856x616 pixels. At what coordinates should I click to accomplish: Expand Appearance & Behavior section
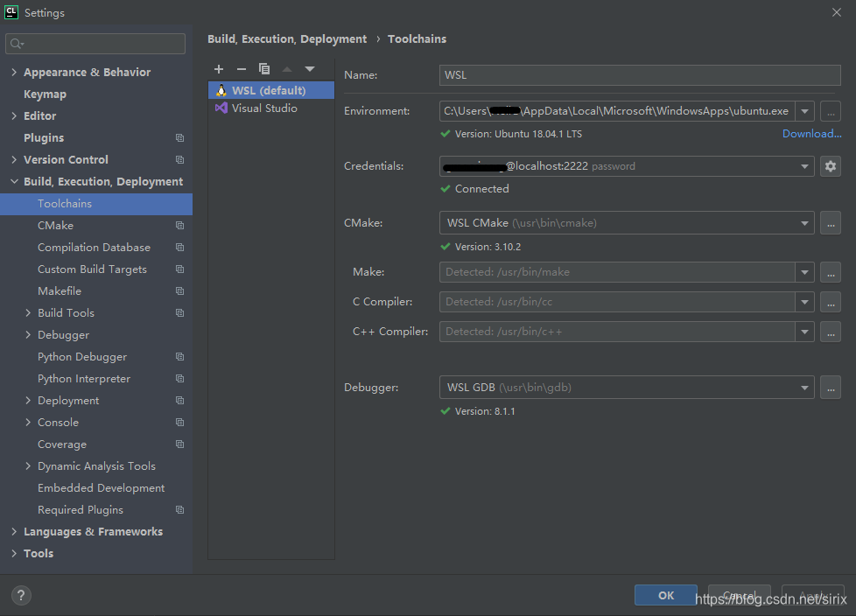14,72
